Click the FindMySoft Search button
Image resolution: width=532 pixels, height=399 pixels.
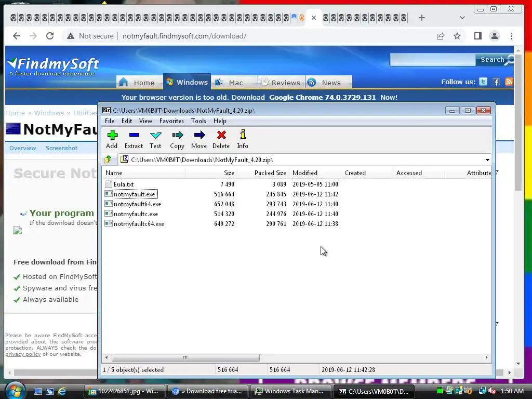click(495, 60)
